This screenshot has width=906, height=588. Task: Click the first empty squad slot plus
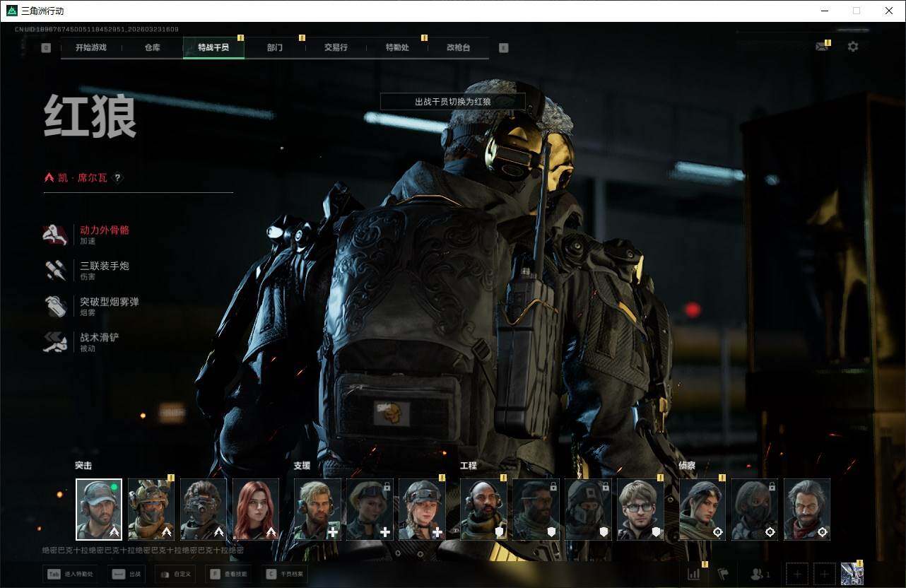click(x=796, y=574)
